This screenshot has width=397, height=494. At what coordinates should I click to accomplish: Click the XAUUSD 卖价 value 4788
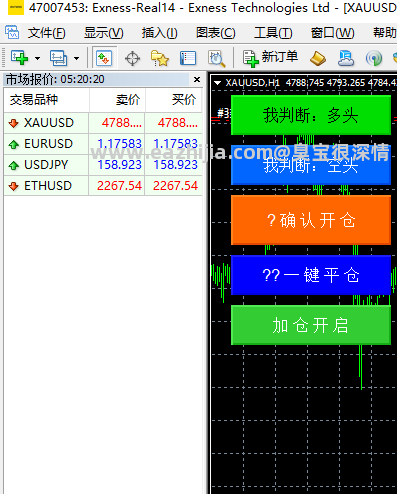click(x=122, y=123)
